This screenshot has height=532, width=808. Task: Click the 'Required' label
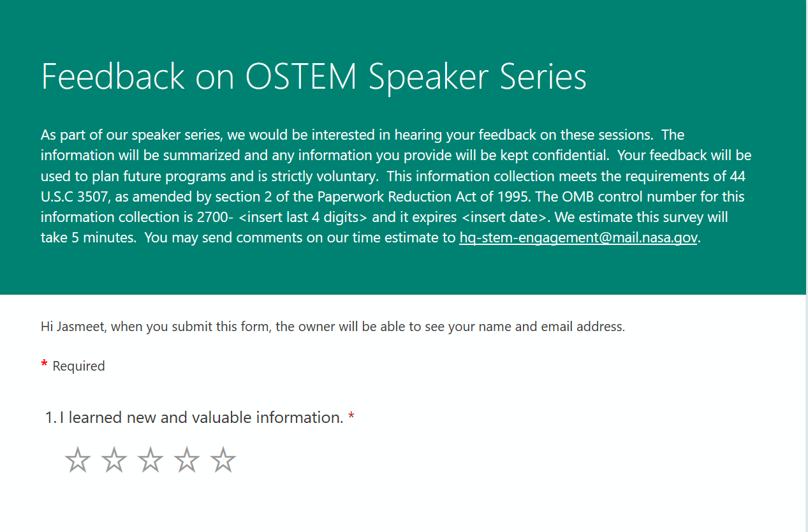click(x=78, y=366)
